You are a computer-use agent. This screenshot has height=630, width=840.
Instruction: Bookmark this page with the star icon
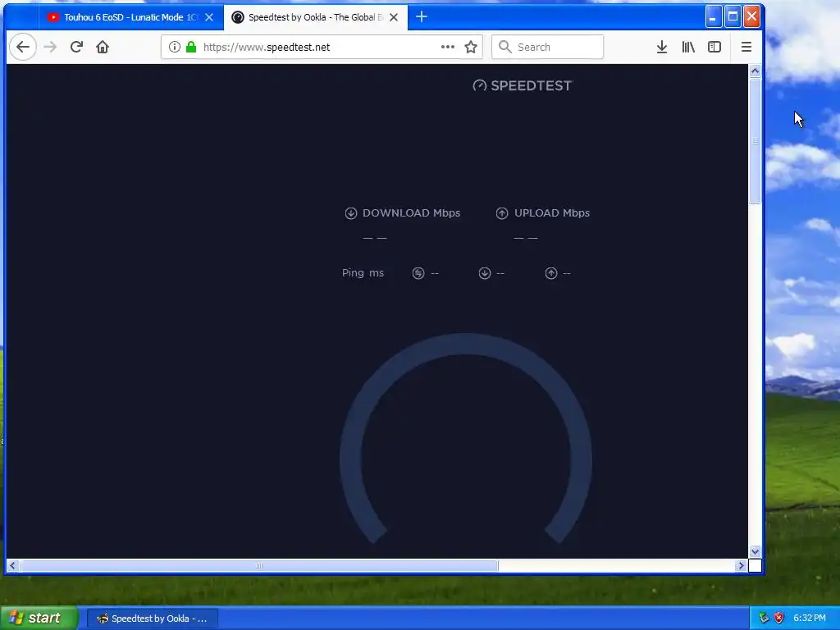[x=471, y=47]
